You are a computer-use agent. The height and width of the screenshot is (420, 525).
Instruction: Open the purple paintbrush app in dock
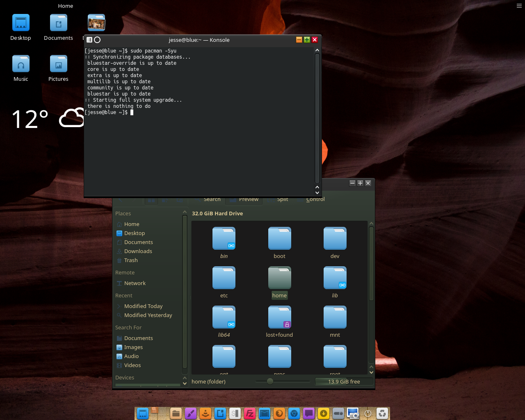tap(191, 413)
